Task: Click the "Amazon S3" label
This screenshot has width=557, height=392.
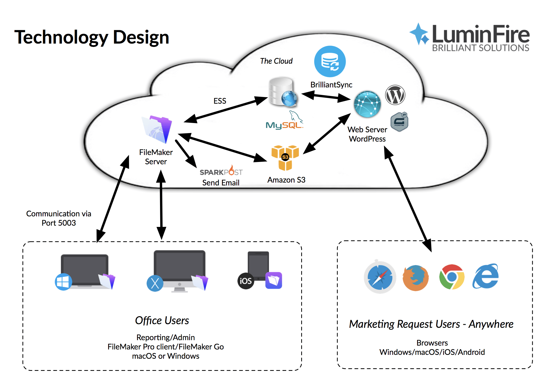Action: click(x=286, y=180)
